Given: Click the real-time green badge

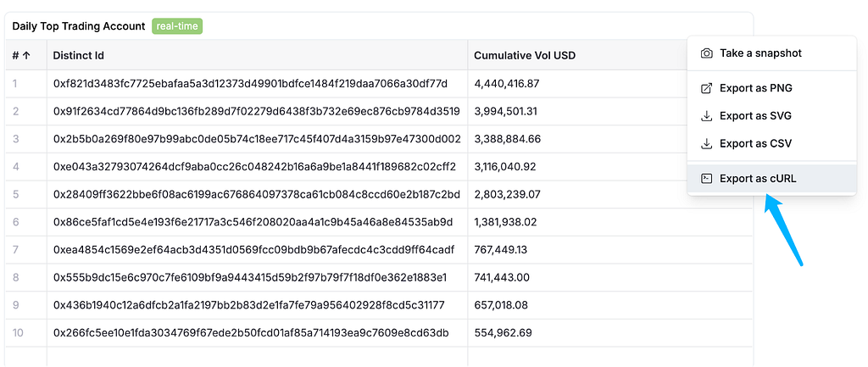Looking at the screenshot, I should click(x=177, y=26).
